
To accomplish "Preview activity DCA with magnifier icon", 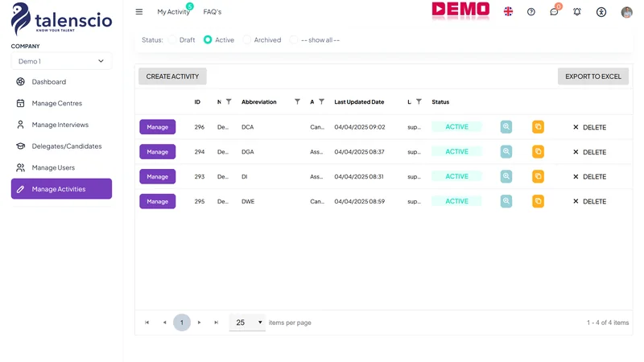I will click(506, 127).
